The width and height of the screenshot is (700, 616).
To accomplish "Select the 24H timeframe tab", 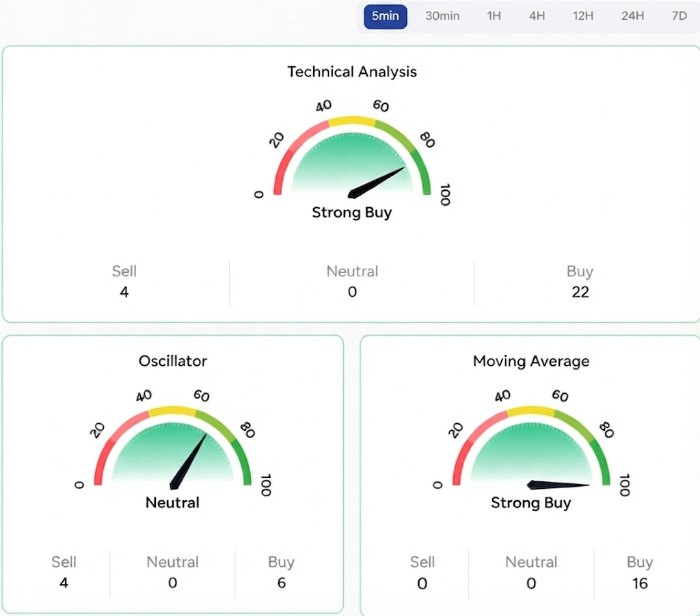I will pos(632,16).
